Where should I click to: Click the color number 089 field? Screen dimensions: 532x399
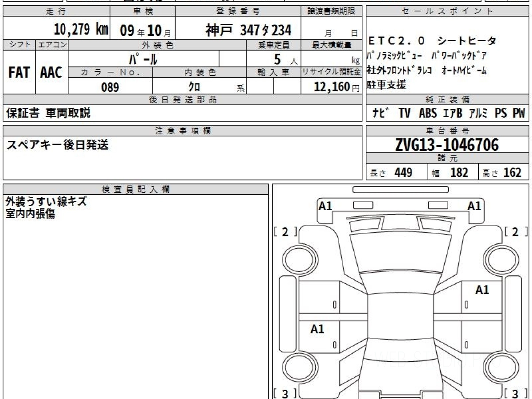pyautogui.click(x=110, y=87)
